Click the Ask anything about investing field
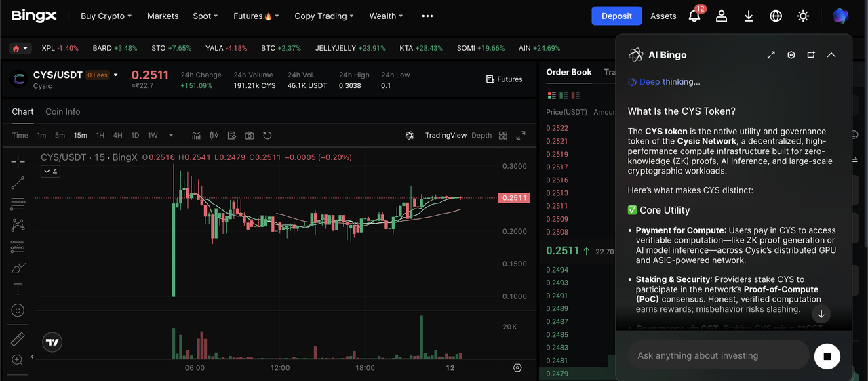The image size is (868, 381). coord(717,355)
